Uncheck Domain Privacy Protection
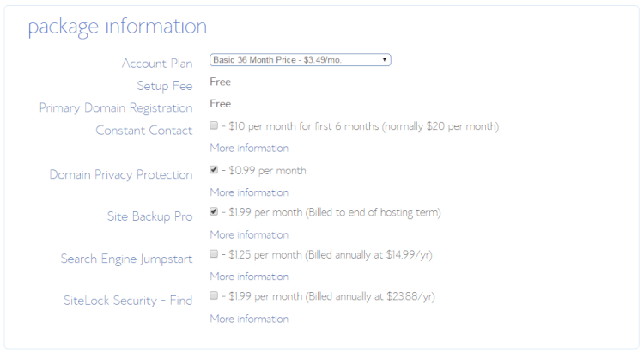Screen dimensions: 644x353 [x=214, y=169]
